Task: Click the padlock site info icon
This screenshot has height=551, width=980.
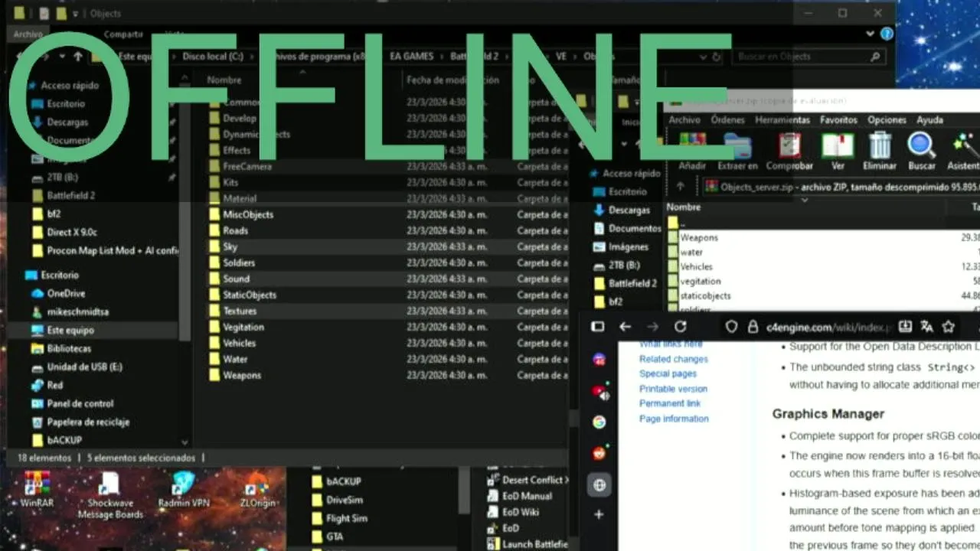Action: coord(753,327)
